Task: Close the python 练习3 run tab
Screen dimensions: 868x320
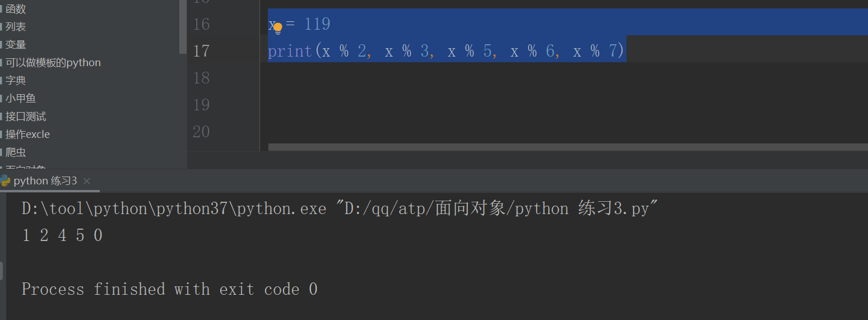Action: pos(86,181)
